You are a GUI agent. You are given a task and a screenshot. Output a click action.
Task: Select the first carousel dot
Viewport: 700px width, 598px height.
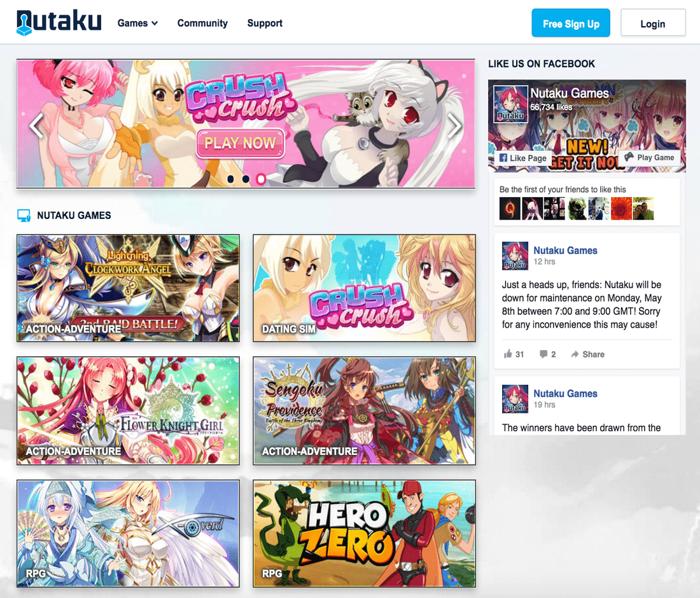coord(231,179)
